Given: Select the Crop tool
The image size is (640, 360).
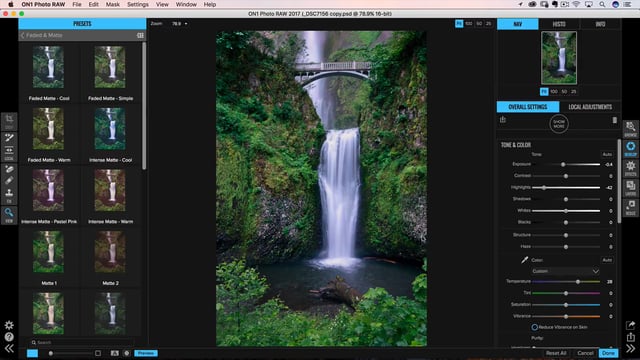Looking at the screenshot, I should 9,119.
